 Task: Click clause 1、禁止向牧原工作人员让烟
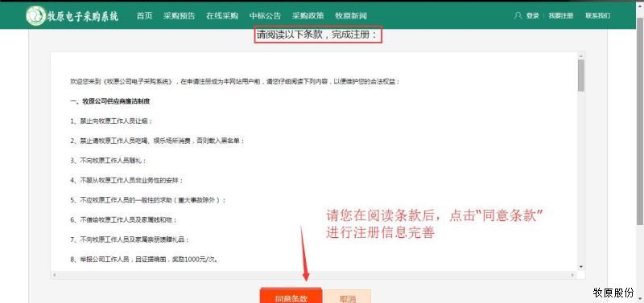pos(111,121)
